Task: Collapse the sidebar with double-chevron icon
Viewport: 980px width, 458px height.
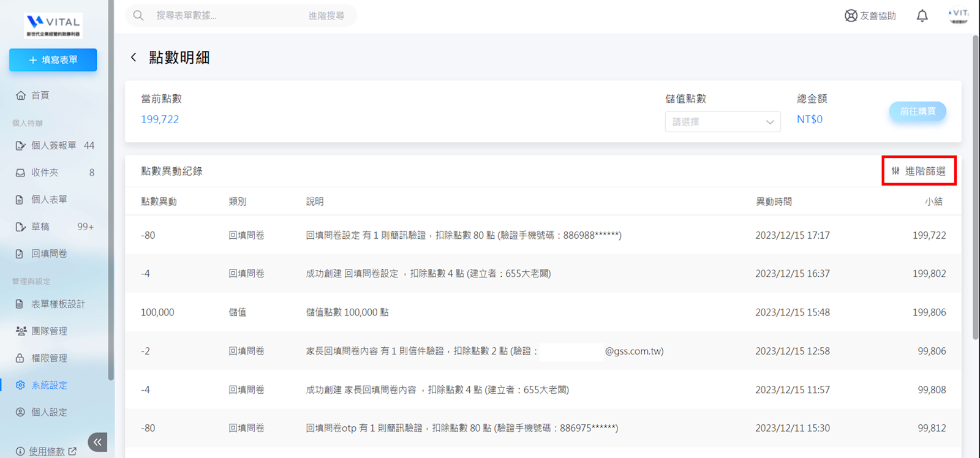Action: pyautogui.click(x=97, y=441)
